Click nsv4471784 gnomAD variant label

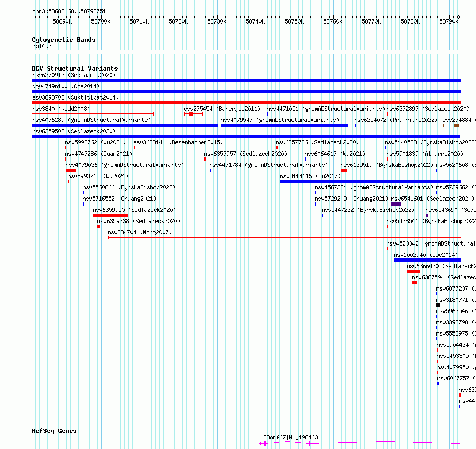tap(268, 165)
